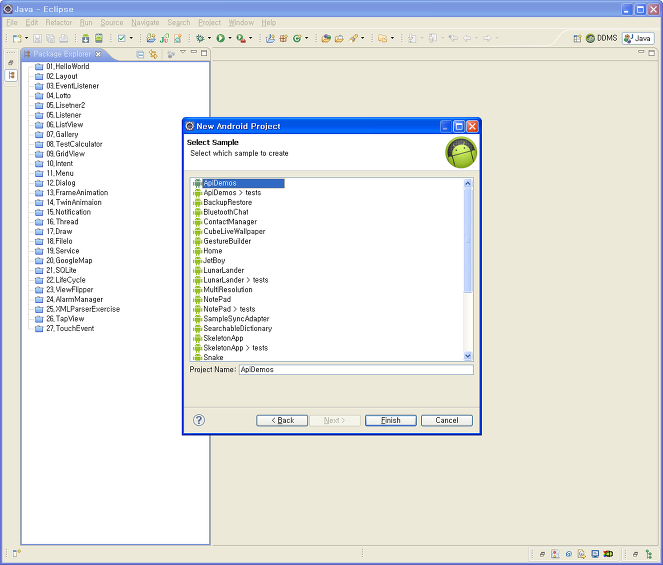Select the LunarLander sample
Viewport: 663px width, 565px height.
tap(224, 270)
